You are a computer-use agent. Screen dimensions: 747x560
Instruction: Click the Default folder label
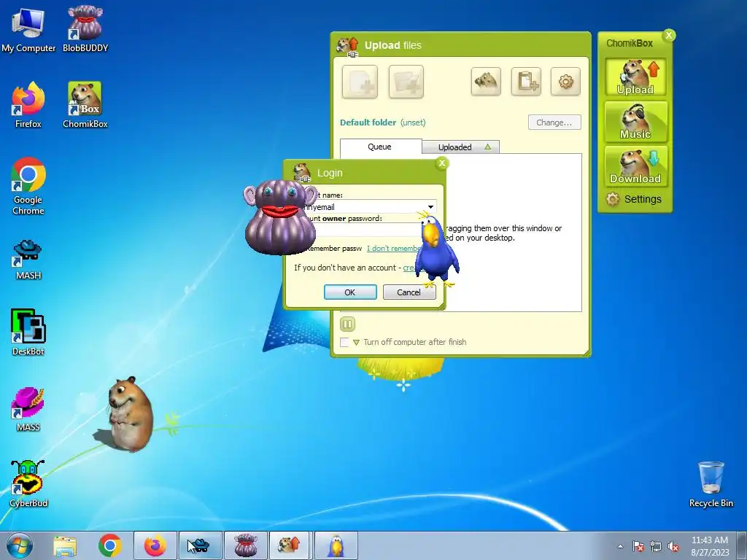click(x=368, y=122)
